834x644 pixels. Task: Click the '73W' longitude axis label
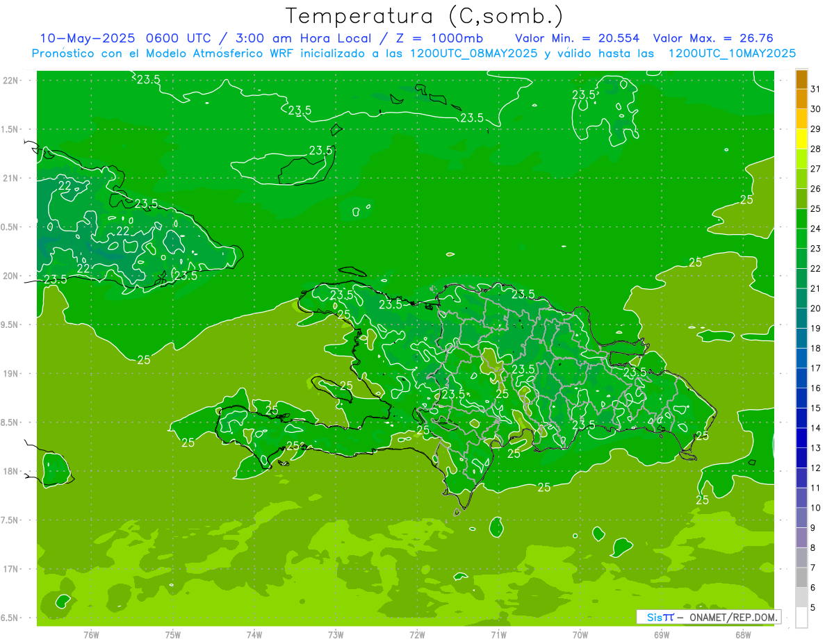point(336,635)
